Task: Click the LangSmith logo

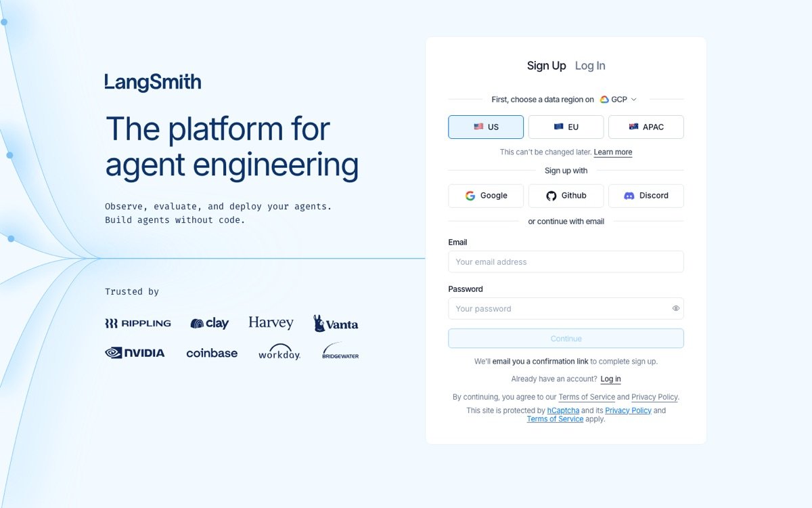Action: [153, 83]
